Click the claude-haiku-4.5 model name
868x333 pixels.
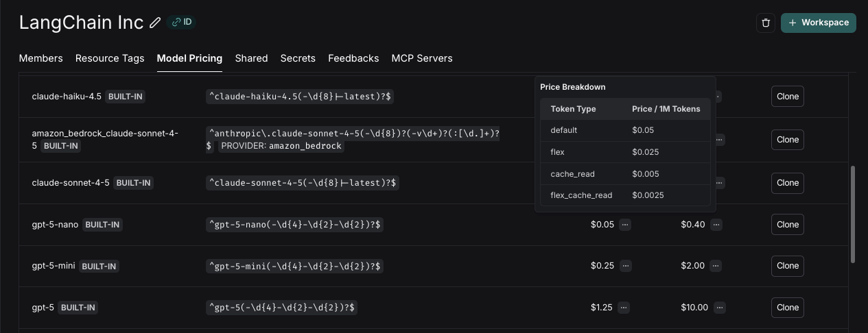click(x=67, y=97)
